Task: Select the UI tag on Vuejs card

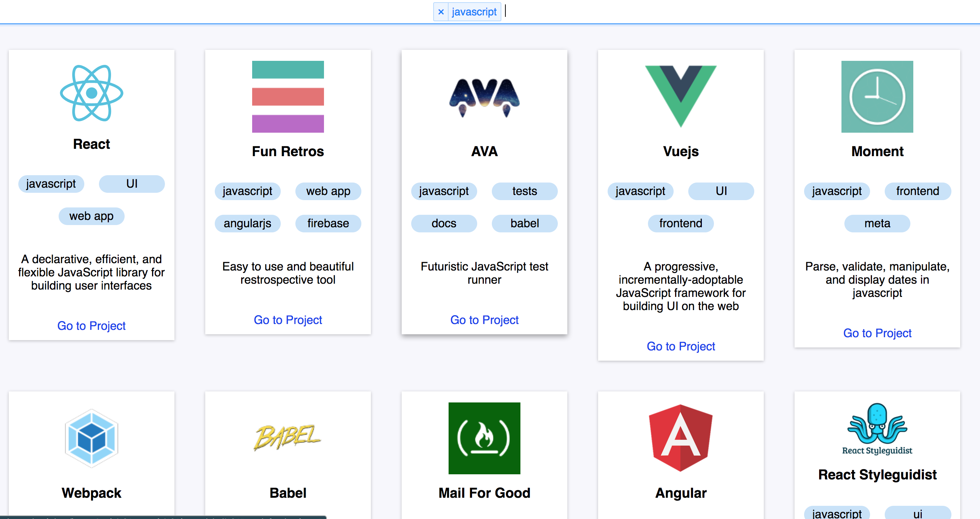Action: 721,191
